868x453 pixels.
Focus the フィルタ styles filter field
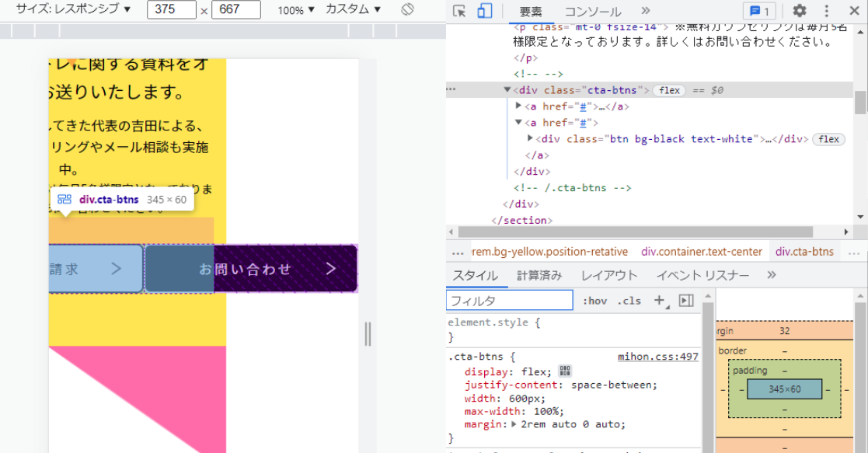click(x=510, y=301)
